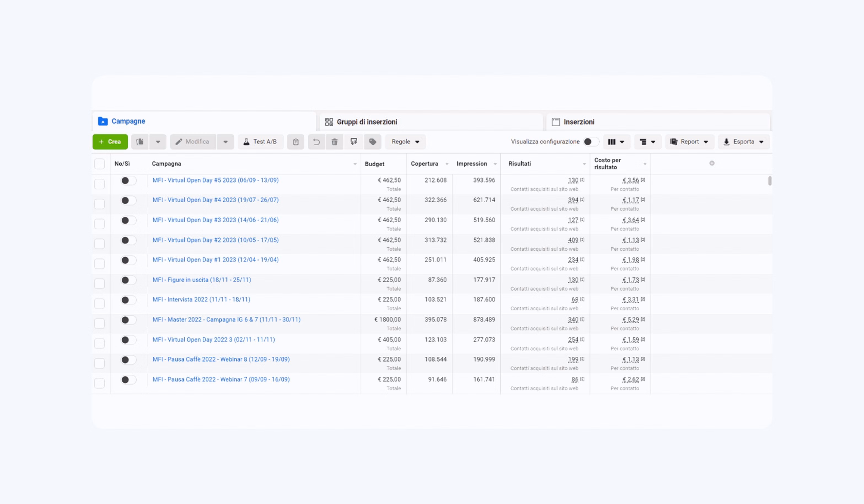The width and height of the screenshot is (864, 504).
Task: Toggle campaign Virtual Open Day #5 2023 on
Action: coord(128,181)
